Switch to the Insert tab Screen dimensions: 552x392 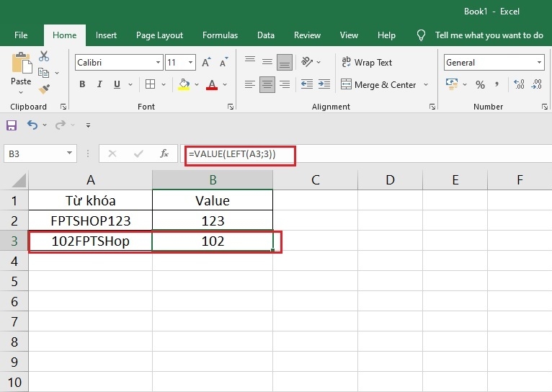coord(106,35)
